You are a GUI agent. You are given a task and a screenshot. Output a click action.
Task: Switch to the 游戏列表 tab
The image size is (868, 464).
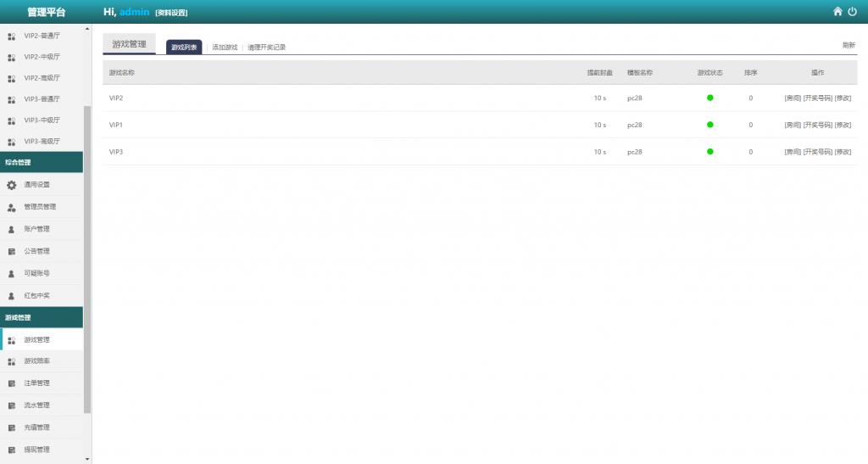184,47
